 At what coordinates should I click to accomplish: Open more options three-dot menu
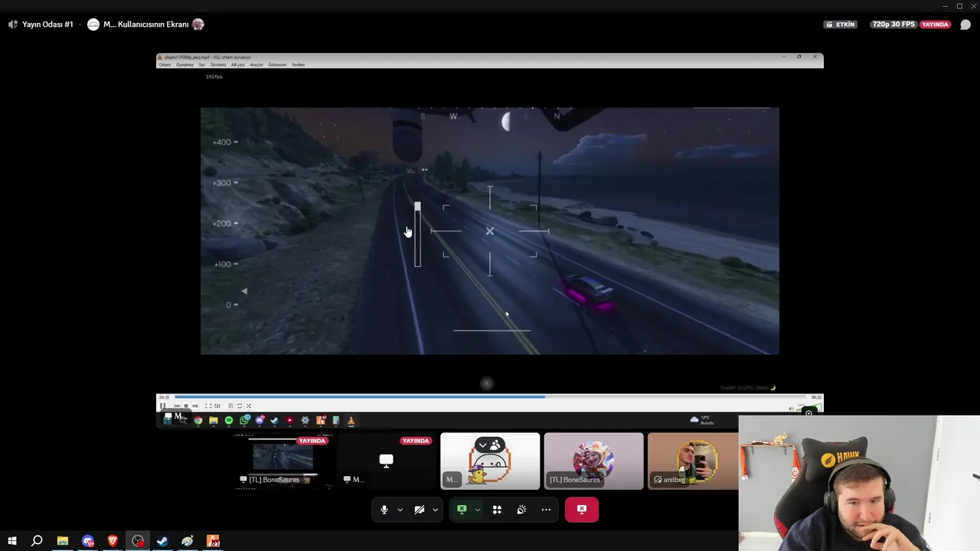click(x=546, y=510)
